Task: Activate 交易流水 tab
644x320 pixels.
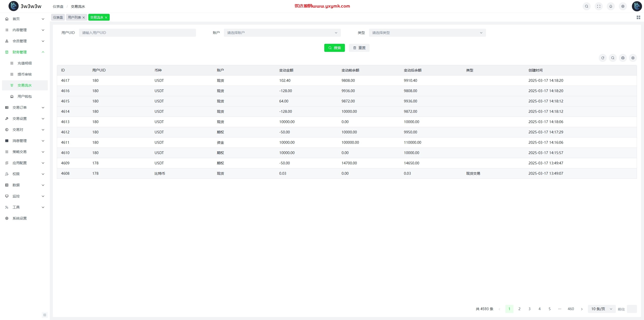Action: click(x=97, y=17)
